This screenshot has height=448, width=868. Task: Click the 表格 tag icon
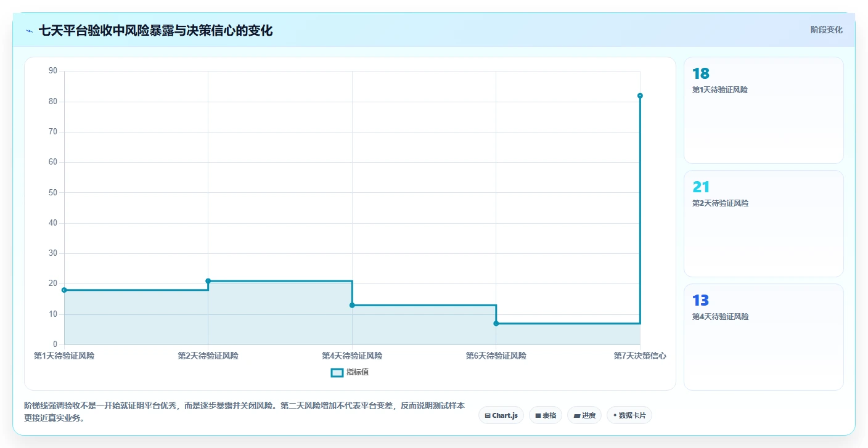pos(538,416)
